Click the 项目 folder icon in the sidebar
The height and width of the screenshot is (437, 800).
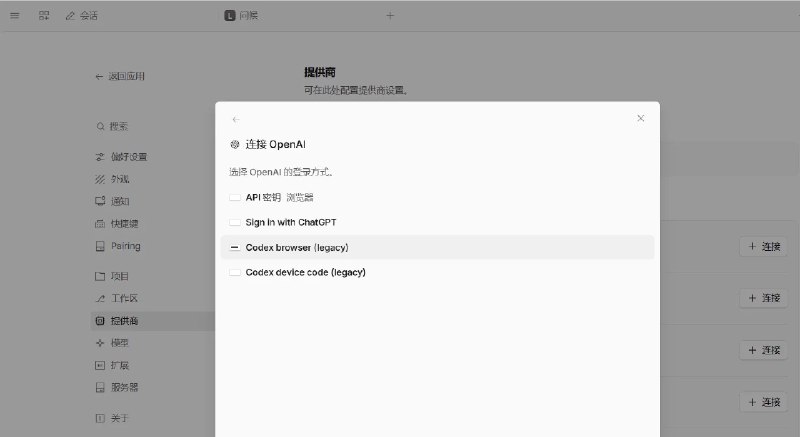coord(100,276)
